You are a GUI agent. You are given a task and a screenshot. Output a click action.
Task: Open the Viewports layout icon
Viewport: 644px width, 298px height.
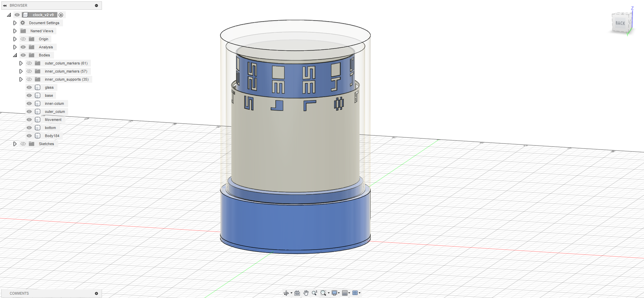(x=355, y=293)
